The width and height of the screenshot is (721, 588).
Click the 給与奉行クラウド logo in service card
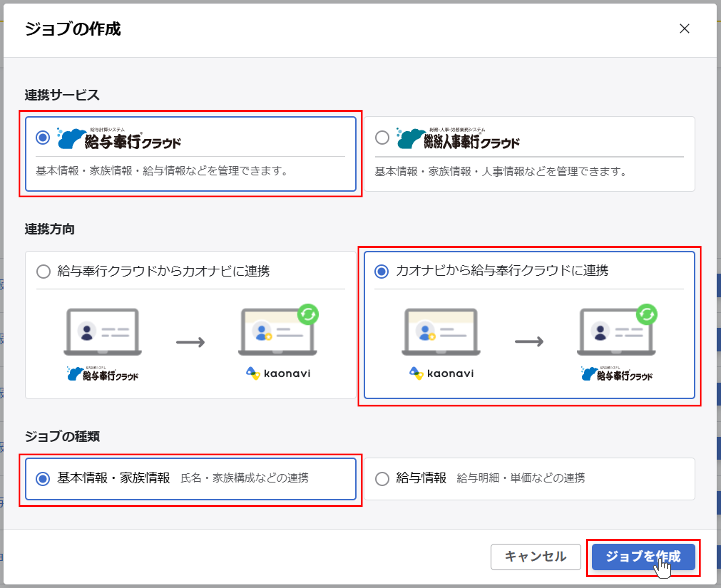tap(119, 139)
